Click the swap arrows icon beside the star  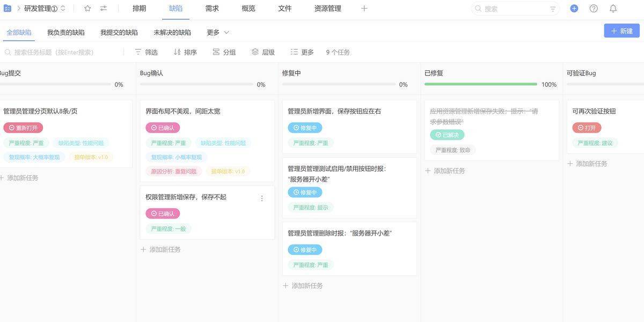pyautogui.click(x=104, y=9)
